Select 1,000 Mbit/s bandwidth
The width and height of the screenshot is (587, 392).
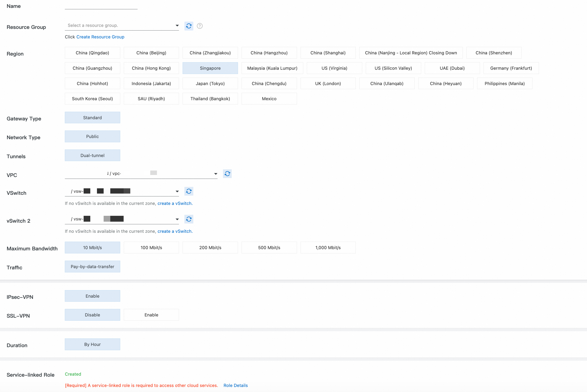[328, 248]
